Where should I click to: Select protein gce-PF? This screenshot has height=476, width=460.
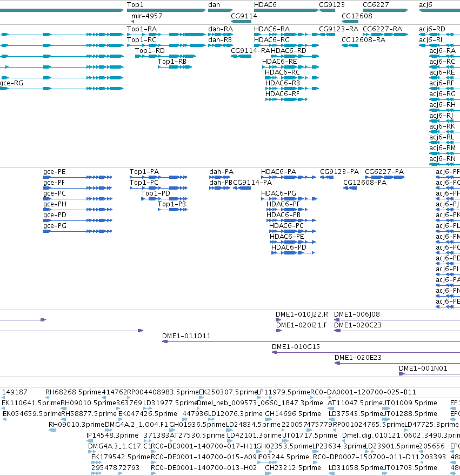[78, 188]
